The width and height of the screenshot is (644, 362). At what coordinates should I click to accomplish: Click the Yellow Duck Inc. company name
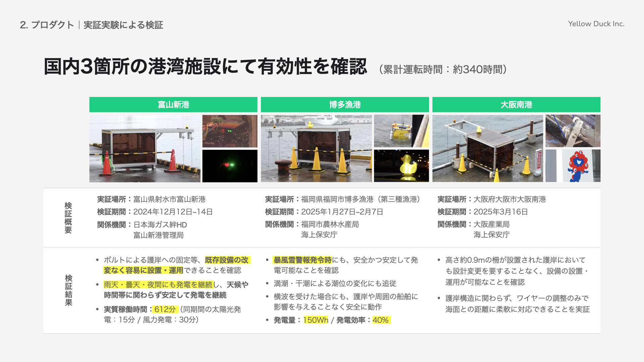tap(596, 24)
